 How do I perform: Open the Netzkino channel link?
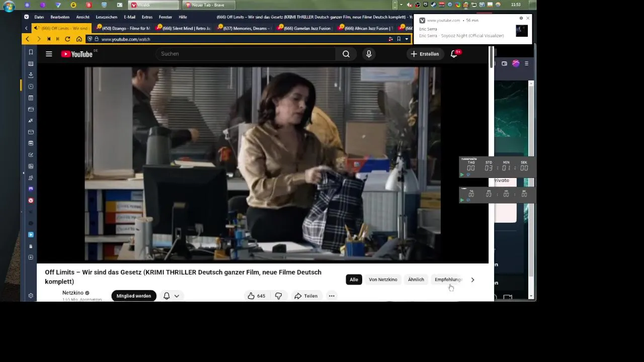click(x=73, y=293)
